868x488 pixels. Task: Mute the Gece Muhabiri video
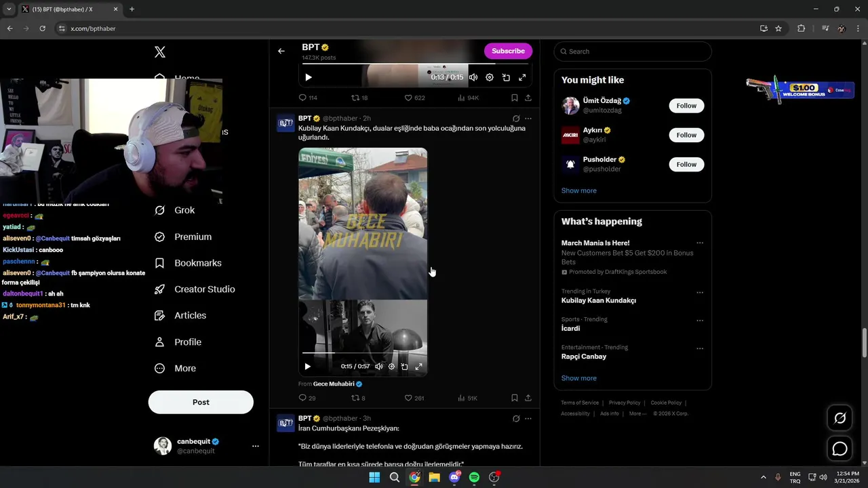378,366
